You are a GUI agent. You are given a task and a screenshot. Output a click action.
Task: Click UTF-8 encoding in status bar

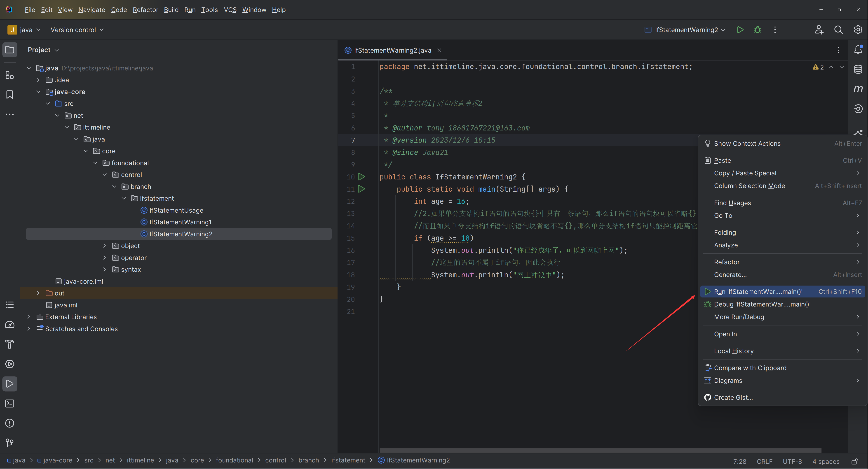[x=792, y=461]
